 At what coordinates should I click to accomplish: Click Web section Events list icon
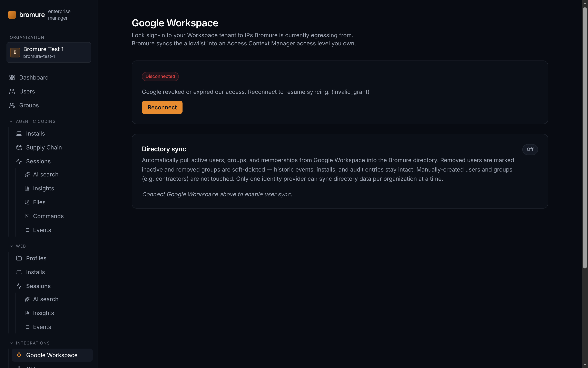point(27,327)
